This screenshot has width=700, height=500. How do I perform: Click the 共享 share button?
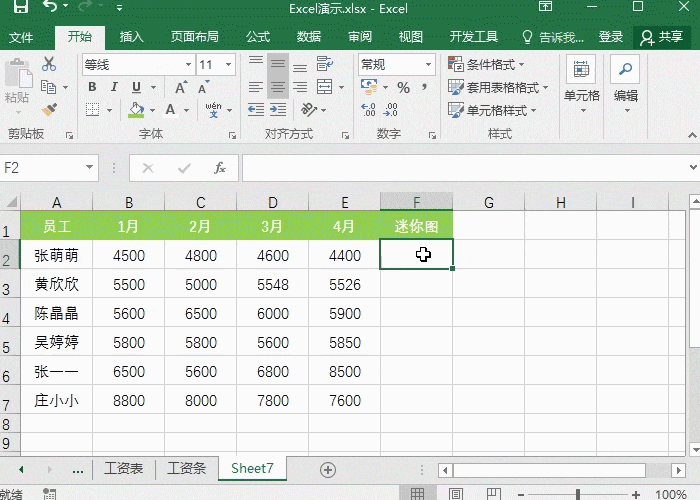tap(661, 37)
